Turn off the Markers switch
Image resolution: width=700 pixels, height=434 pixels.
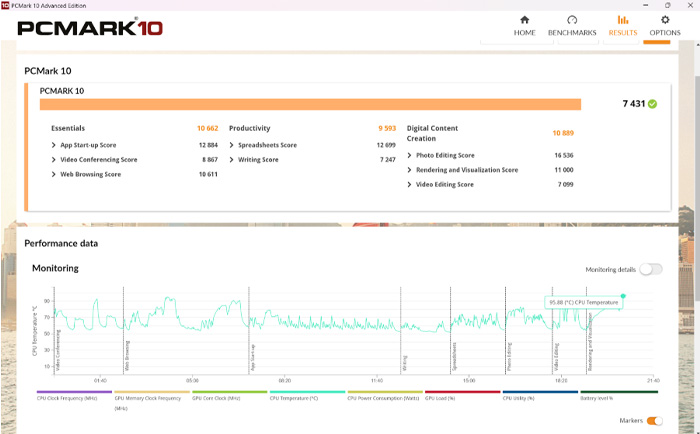(654, 421)
